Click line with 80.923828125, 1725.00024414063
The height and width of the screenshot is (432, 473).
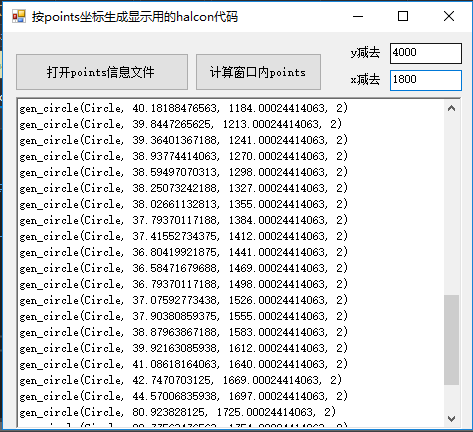tap(177, 412)
